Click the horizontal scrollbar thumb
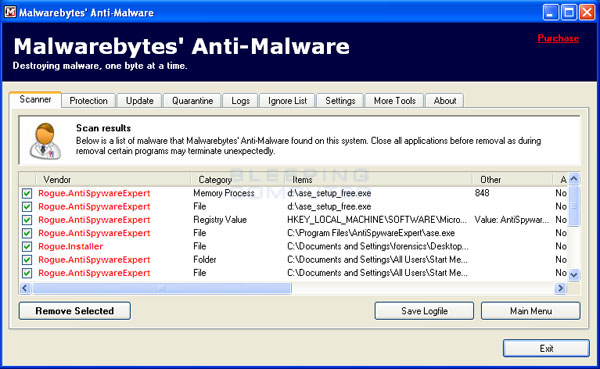The width and height of the screenshot is (600, 369). pyautogui.click(x=162, y=288)
